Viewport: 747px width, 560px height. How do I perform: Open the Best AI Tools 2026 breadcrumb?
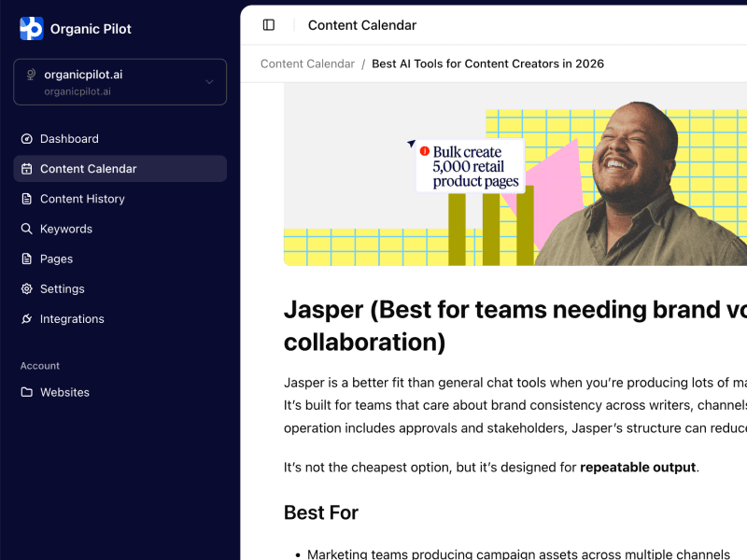coord(487,63)
